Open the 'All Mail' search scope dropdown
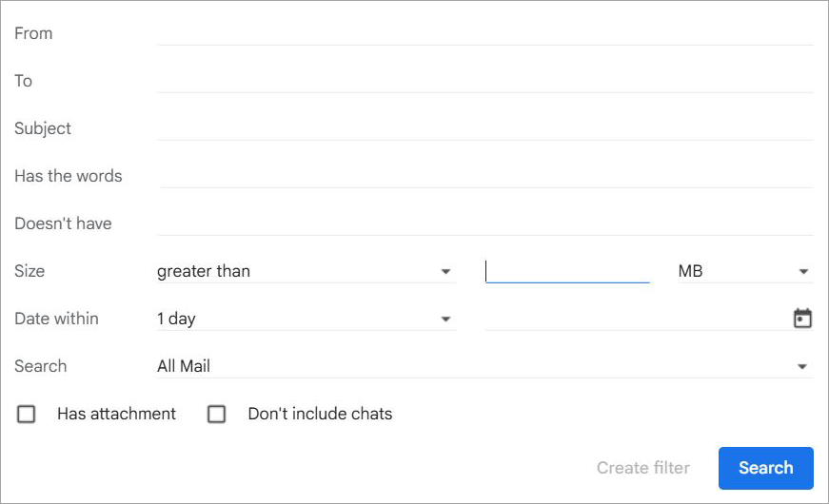This screenshot has width=829, height=504. (484, 366)
